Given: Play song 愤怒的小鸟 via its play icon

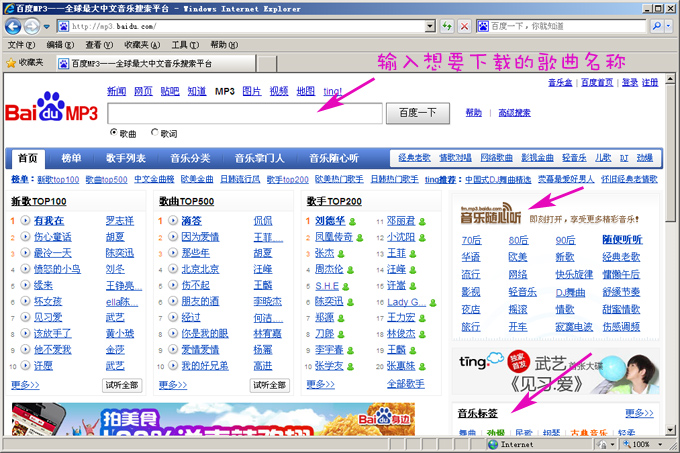Looking at the screenshot, I should (26, 269).
